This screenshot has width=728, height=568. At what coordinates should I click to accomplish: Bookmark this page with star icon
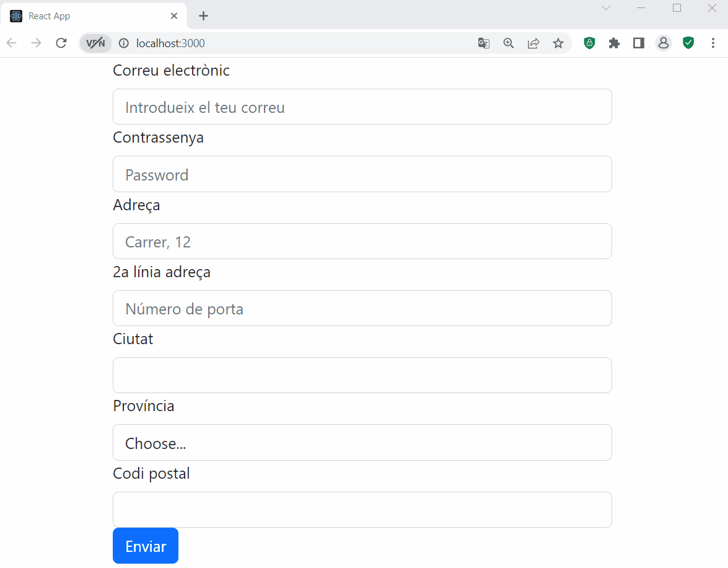click(558, 43)
